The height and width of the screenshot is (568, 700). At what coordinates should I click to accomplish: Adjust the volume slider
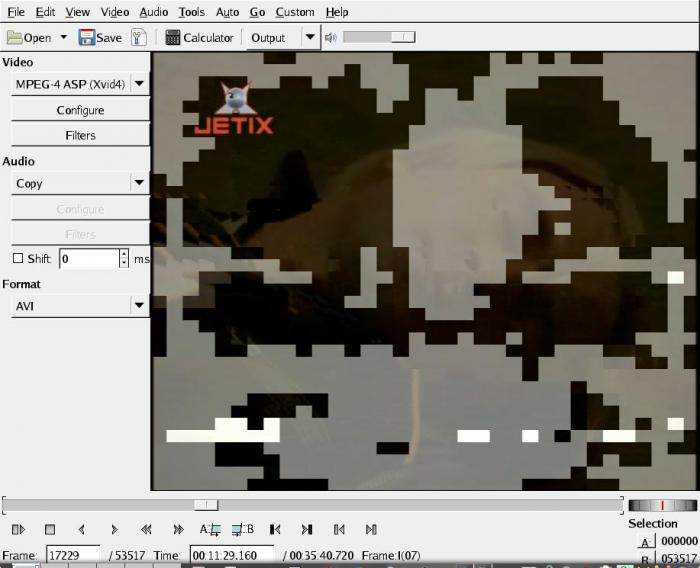pos(379,37)
